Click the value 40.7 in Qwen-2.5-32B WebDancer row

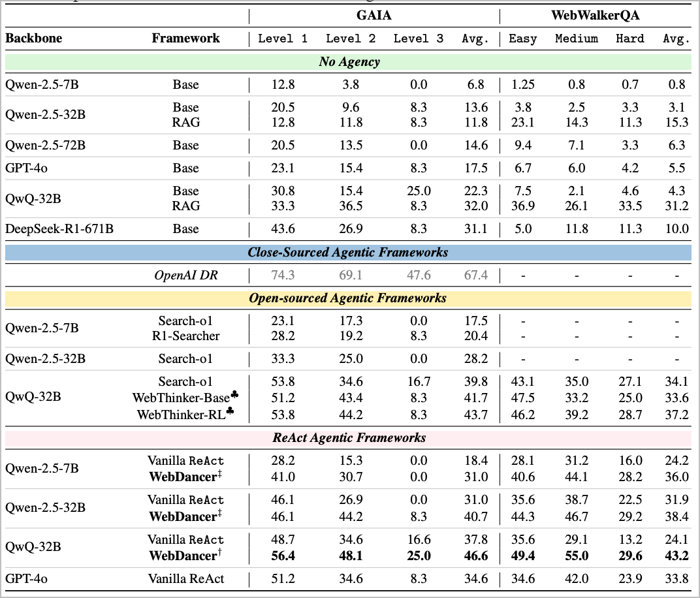(476, 516)
